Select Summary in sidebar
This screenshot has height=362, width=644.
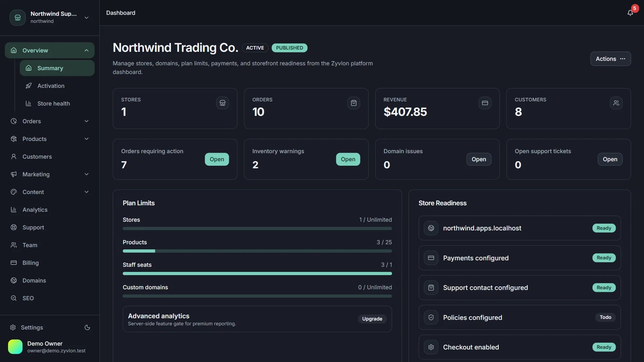[x=57, y=68]
